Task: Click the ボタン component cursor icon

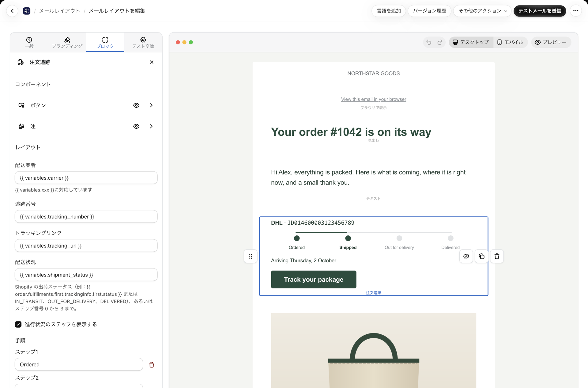Action: 21,105
